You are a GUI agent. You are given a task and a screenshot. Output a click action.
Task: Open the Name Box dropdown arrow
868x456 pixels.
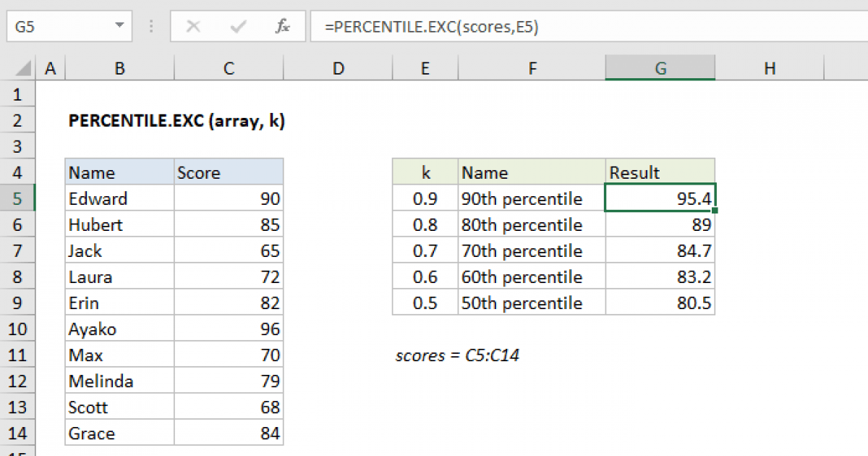point(118,26)
